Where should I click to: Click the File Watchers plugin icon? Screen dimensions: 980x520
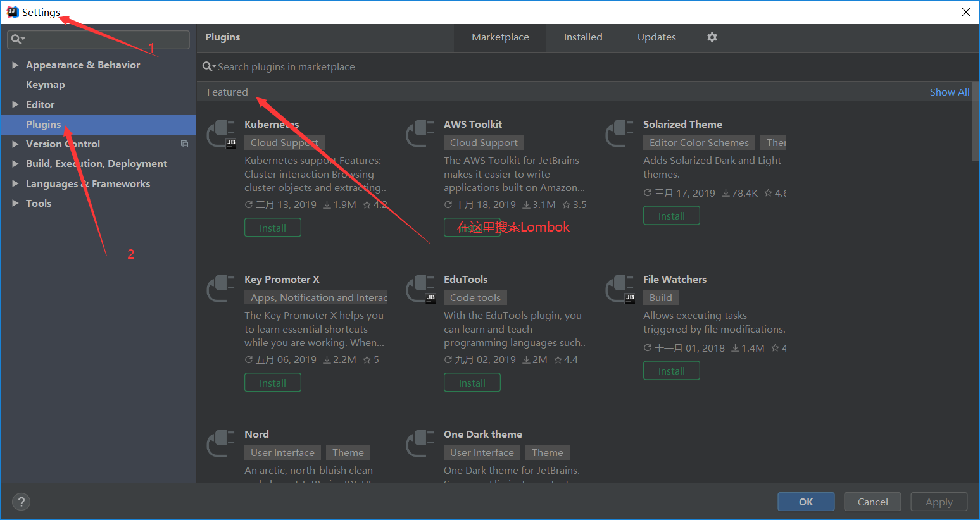[x=620, y=288]
